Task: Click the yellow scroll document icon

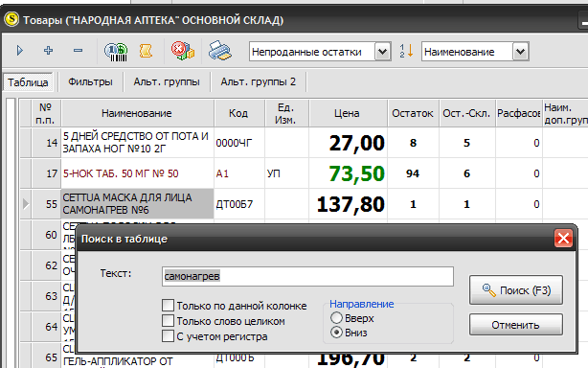Action: pos(146,51)
